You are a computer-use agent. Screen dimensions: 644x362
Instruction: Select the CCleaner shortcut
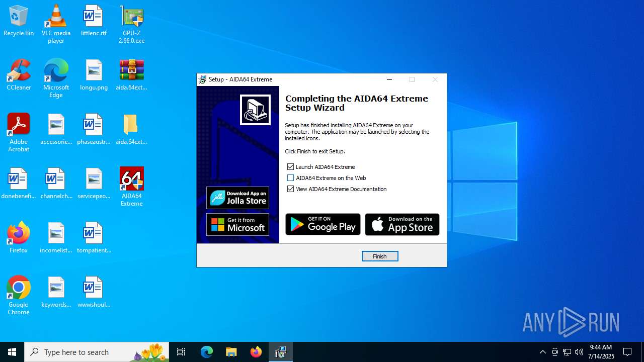19,75
